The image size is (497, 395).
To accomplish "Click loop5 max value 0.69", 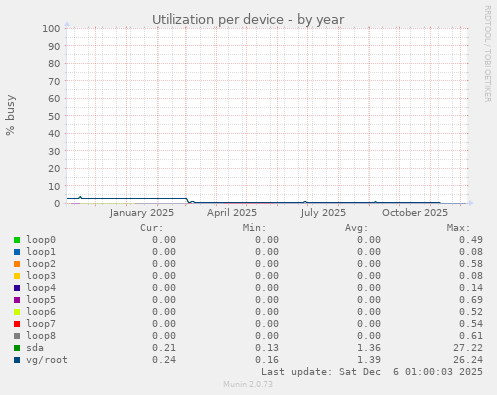I will point(471,300).
